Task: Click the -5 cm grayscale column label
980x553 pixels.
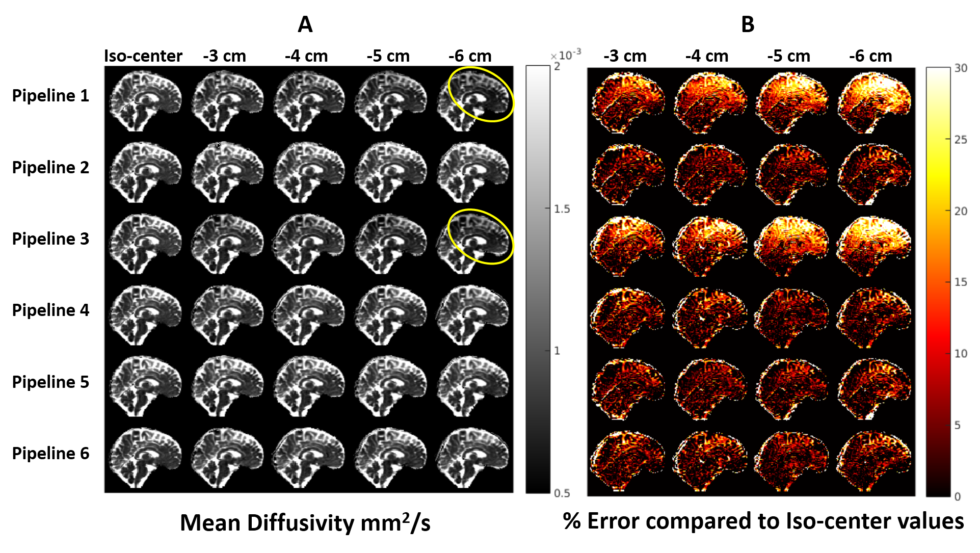Action: 388,56
